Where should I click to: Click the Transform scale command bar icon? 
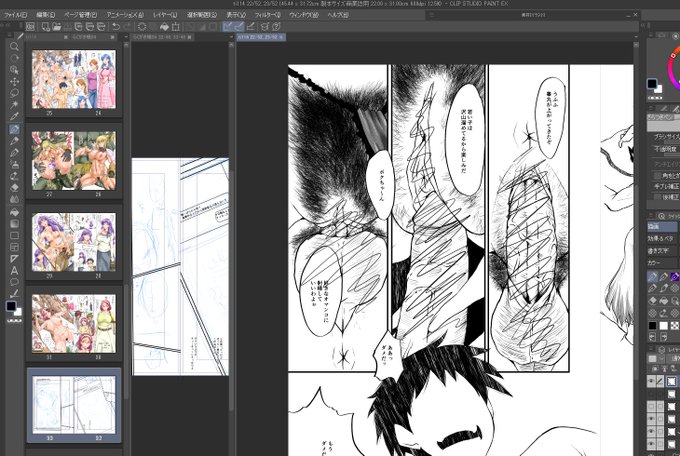tap(176, 27)
